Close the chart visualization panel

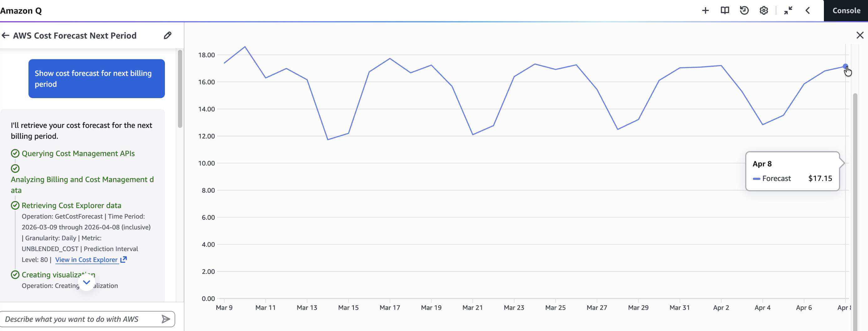point(860,35)
